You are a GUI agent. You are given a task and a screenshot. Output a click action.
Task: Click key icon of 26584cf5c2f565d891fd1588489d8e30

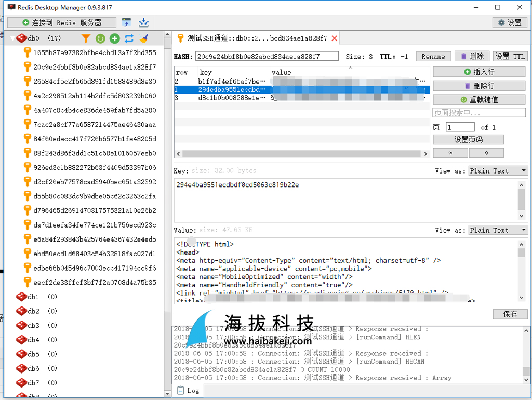(x=28, y=82)
